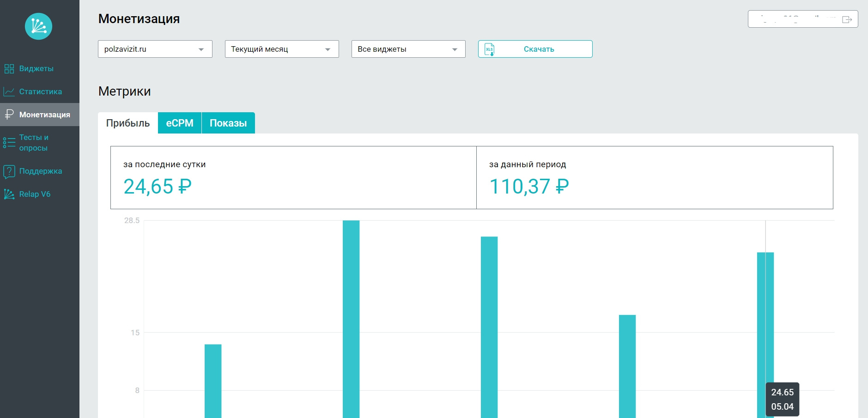This screenshot has height=418, width=868.
Task: Click the logout icon in the account box
Action: (x=847, y=19)
